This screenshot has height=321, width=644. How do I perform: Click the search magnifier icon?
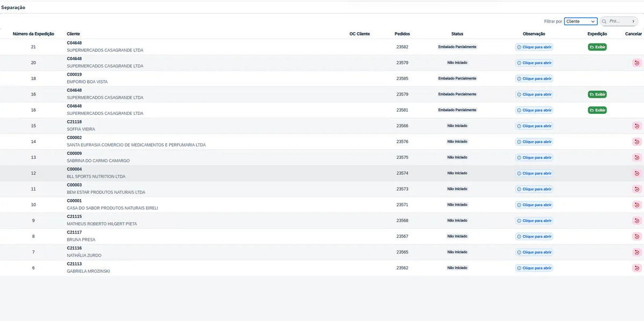tap(604, 21)
